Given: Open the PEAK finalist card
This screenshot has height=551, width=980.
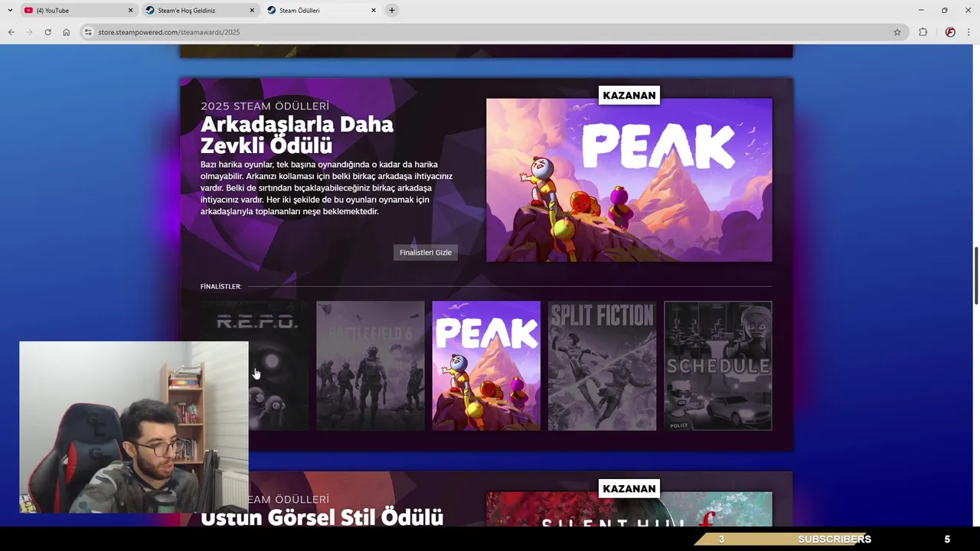Looking at the screenshot, I should click(486, 366).
